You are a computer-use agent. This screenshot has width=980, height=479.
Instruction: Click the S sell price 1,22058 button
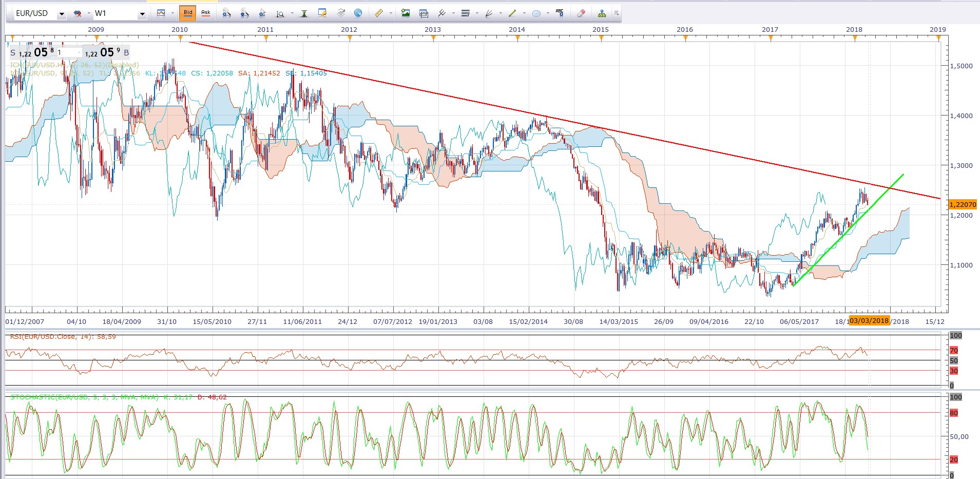[x=32, y=52]
